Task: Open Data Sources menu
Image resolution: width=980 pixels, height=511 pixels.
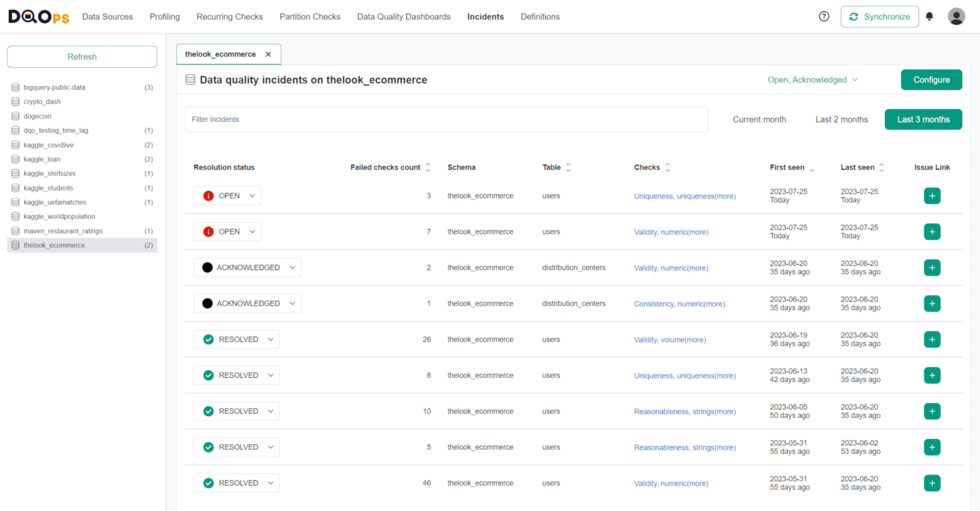Action: pos(107,17)
